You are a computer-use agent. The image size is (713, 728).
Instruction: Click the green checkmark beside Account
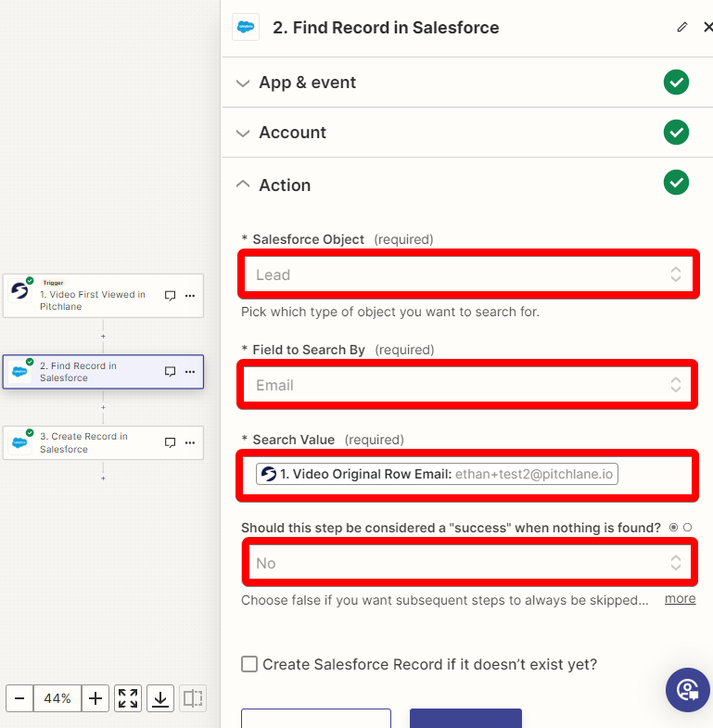pos(676,133)
